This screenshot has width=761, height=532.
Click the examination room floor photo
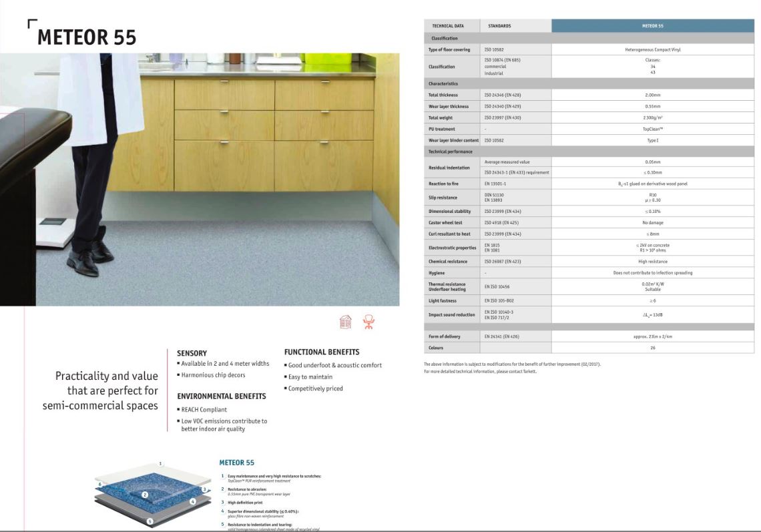(200, 180)
